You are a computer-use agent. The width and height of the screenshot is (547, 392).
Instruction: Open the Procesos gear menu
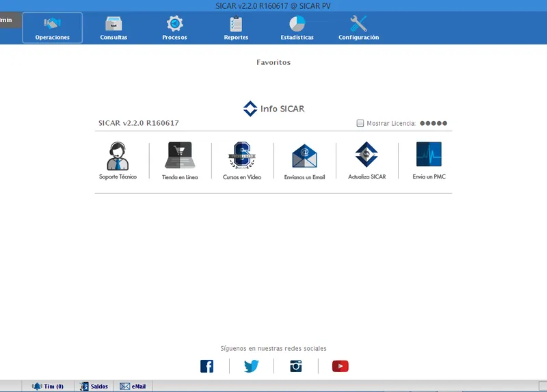pos(174,28)
